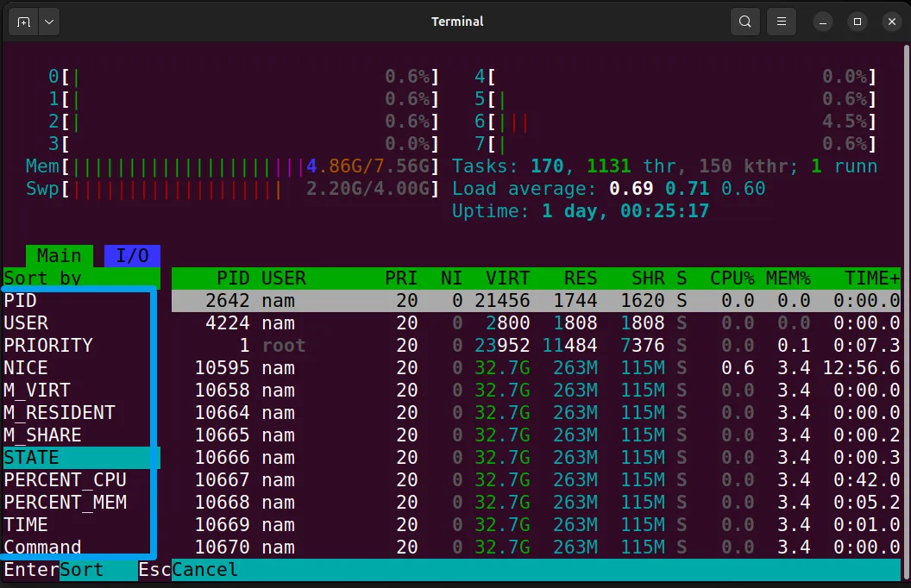This screenshot has width=911, height=588.
Task: Click the Swp usage meter bar
Action: coord(232,189)
